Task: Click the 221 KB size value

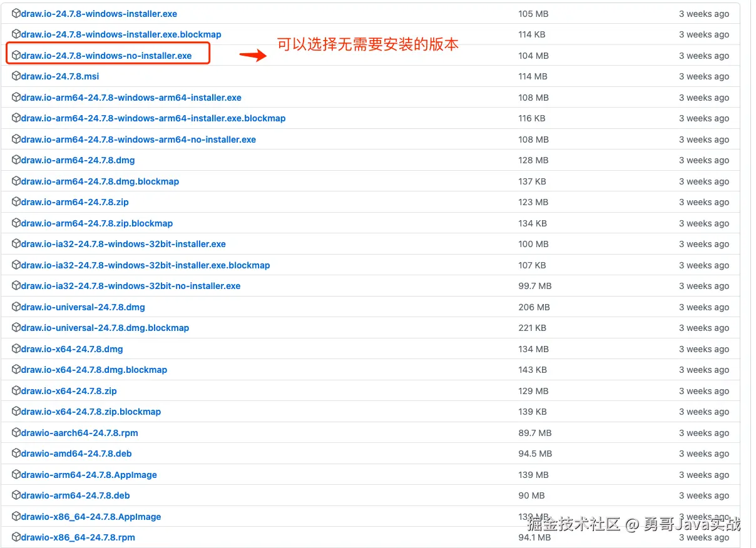Action: coord(532,328)
